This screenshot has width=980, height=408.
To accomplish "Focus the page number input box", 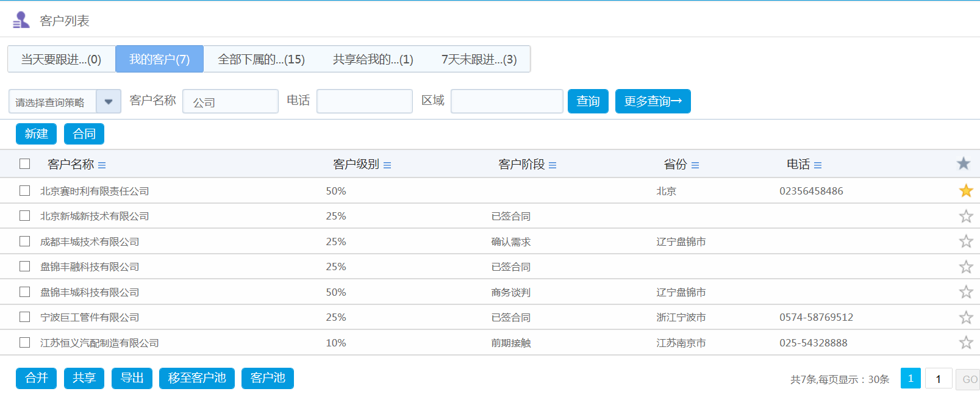I will tap(938, 379).
